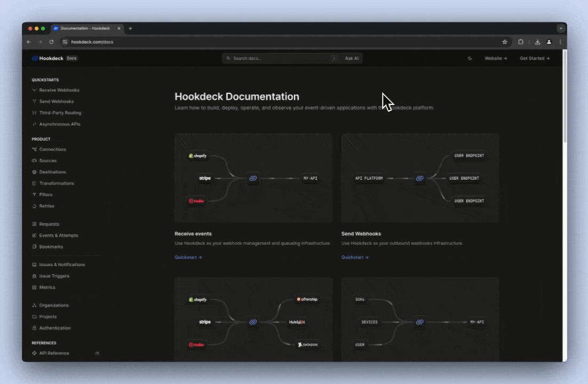
Task: Open Filters via its funnel icon
Action: [34, 194]
